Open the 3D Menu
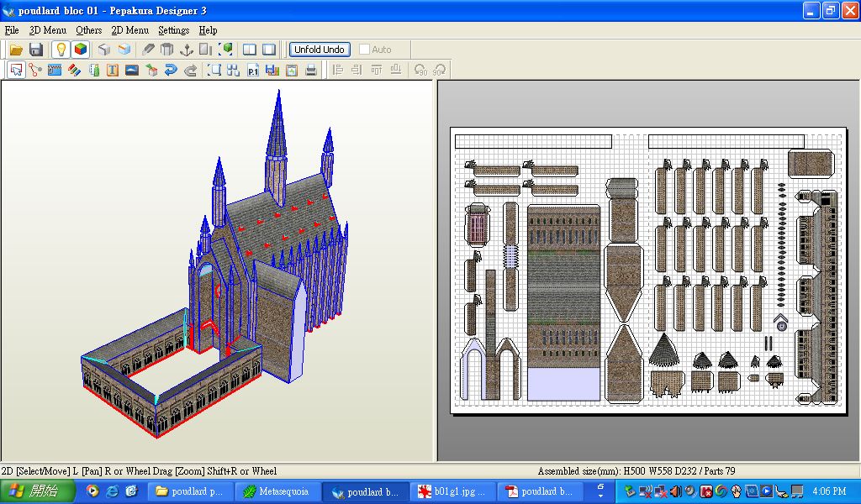This screenshot has width=861, height=504. [48, 30]
